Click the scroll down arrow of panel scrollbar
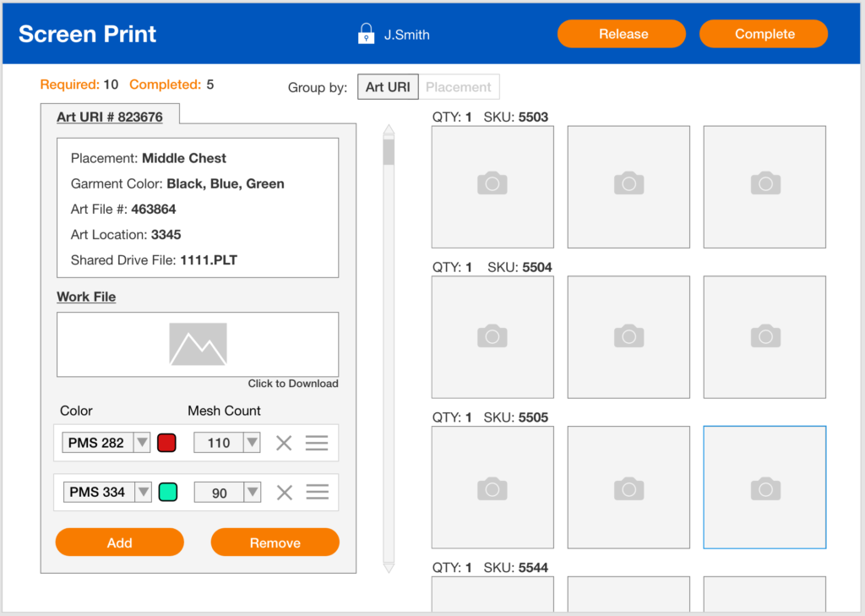Viewport: 865px width, 616px height. coord(389,568)
